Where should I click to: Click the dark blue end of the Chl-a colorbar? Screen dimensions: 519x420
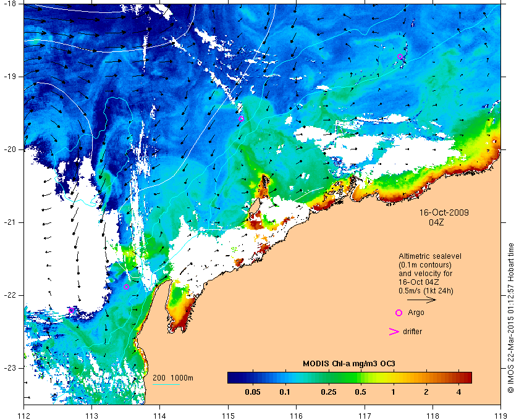pos(234,377)
